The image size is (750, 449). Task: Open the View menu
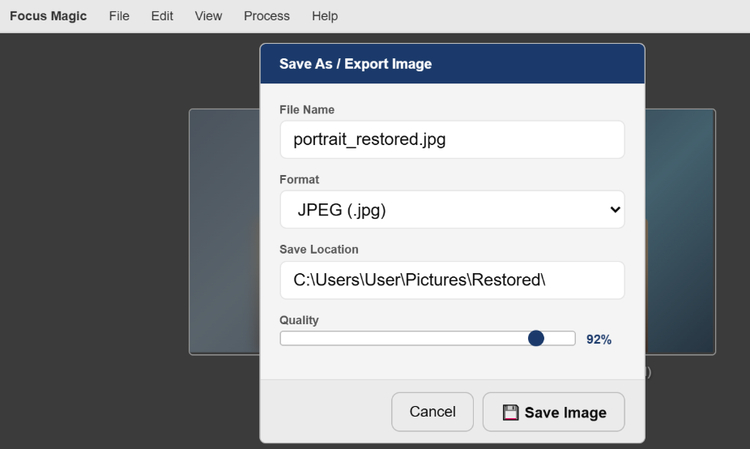[x=208, y=16]
